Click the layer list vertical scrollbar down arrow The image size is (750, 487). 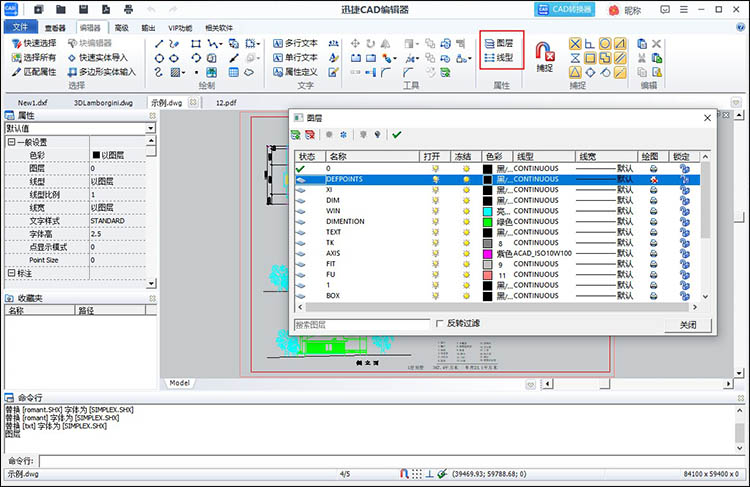(x=705, y=297)
